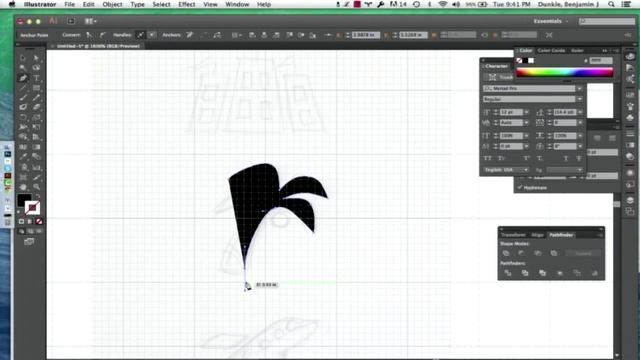
Task: Open Essentials workspace switcher
Action: pyautogui.click(x=550, y=21)
